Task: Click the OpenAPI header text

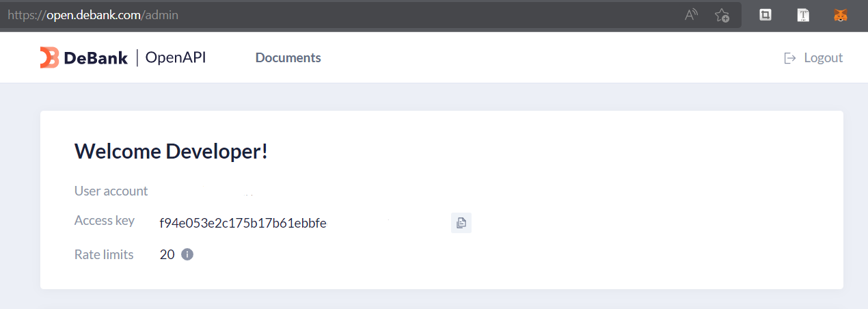Action: pos(176,57)
